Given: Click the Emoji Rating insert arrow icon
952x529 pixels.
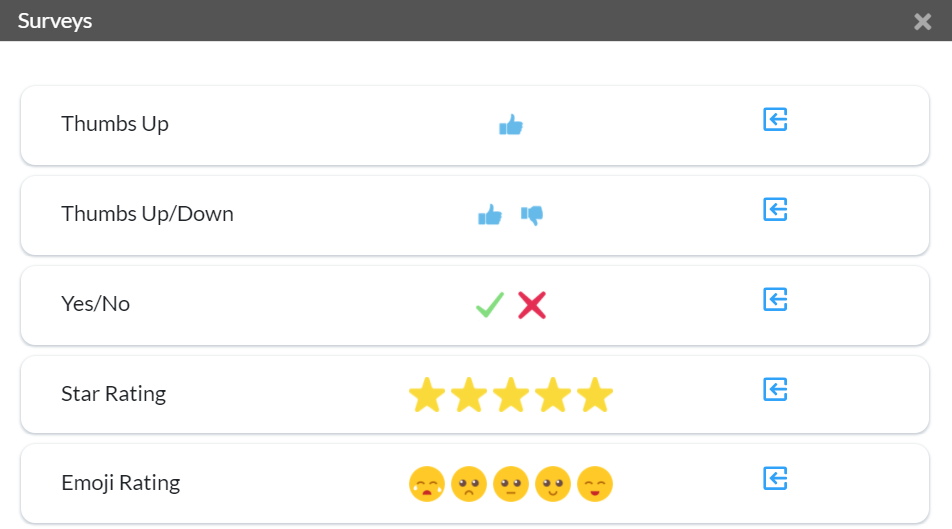Looking at the screenshot, I should [x=775, y=479].
